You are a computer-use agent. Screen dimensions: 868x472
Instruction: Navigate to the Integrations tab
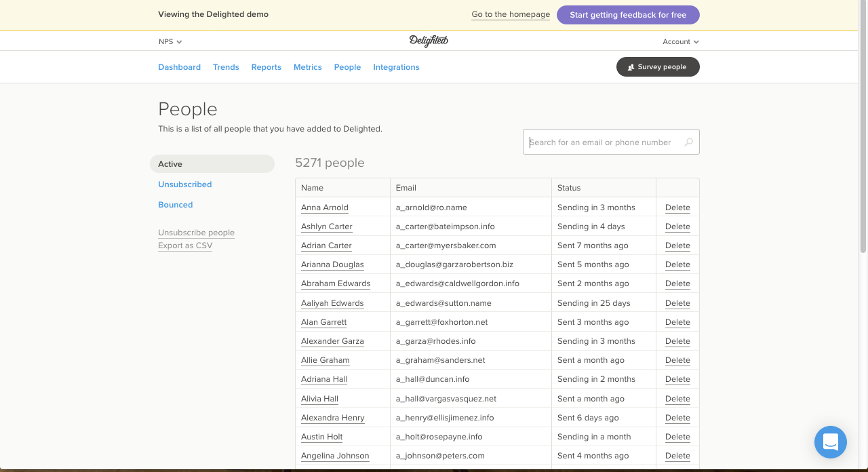396,67
